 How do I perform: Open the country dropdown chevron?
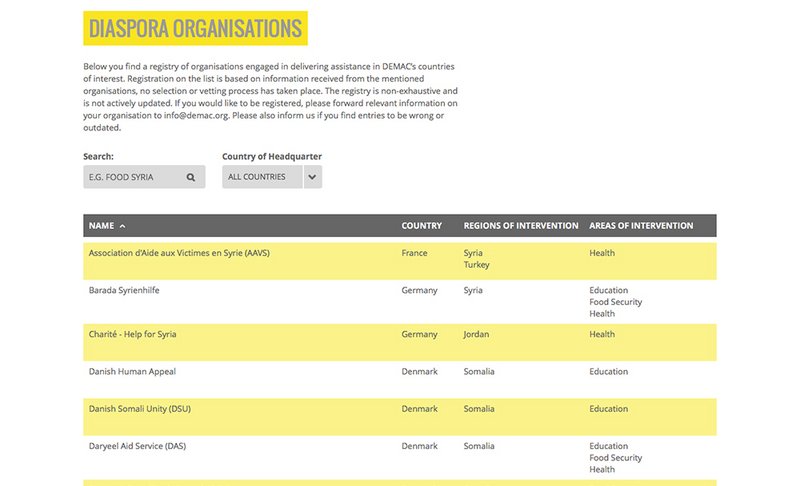(x=312, y=177)
